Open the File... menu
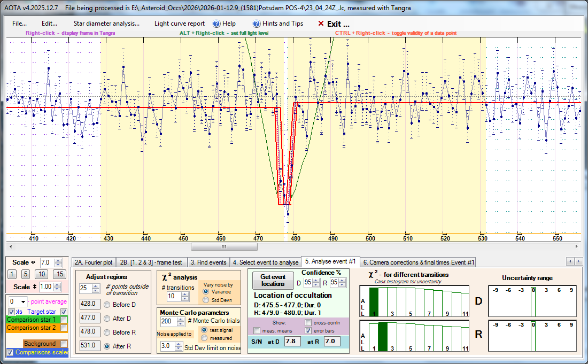 [20, 24]
